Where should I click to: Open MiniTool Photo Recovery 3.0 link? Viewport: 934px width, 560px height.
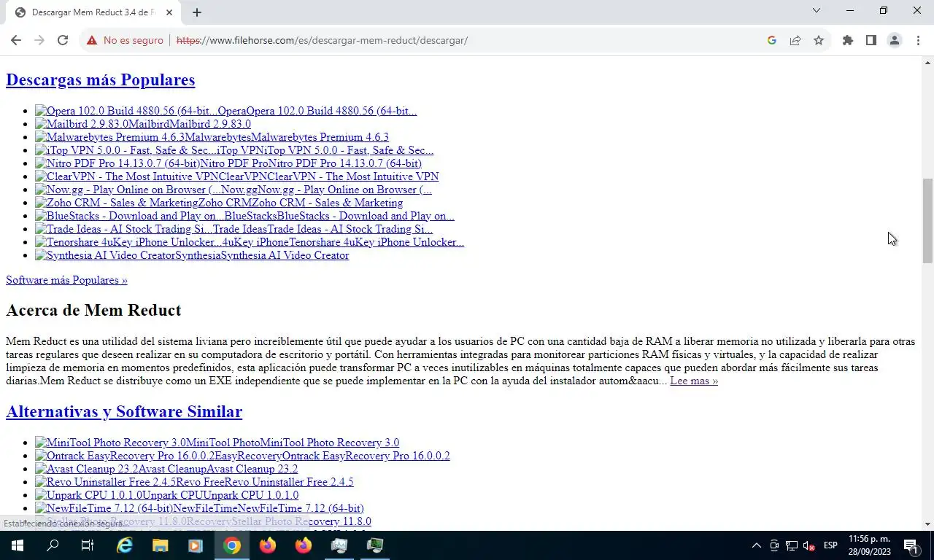click(x=217, y=443)
